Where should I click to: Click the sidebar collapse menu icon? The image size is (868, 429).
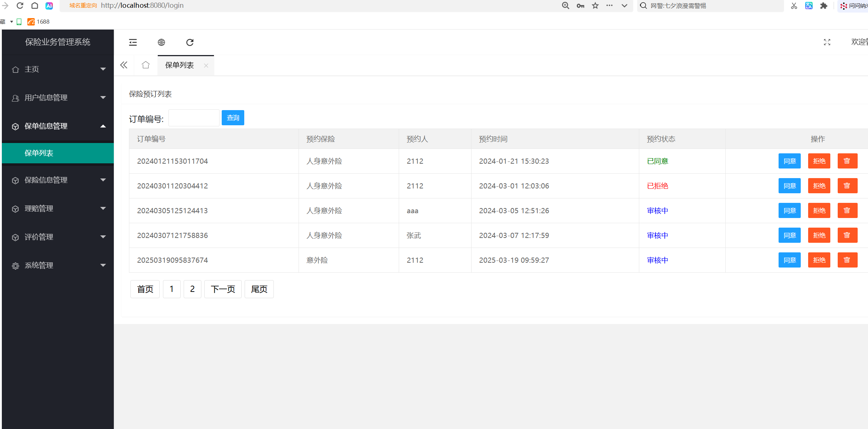click(x=133, y=42)
